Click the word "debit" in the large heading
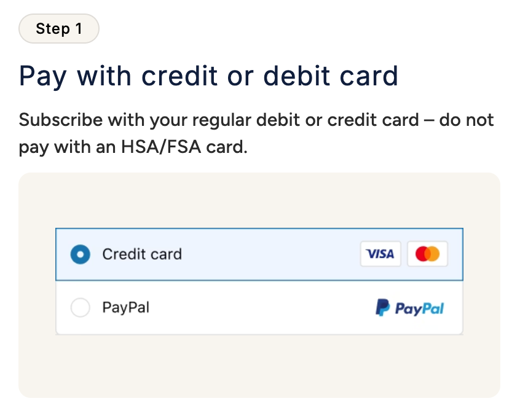Image resolution: width=520 pixels, height=420 pixels. 297,76
